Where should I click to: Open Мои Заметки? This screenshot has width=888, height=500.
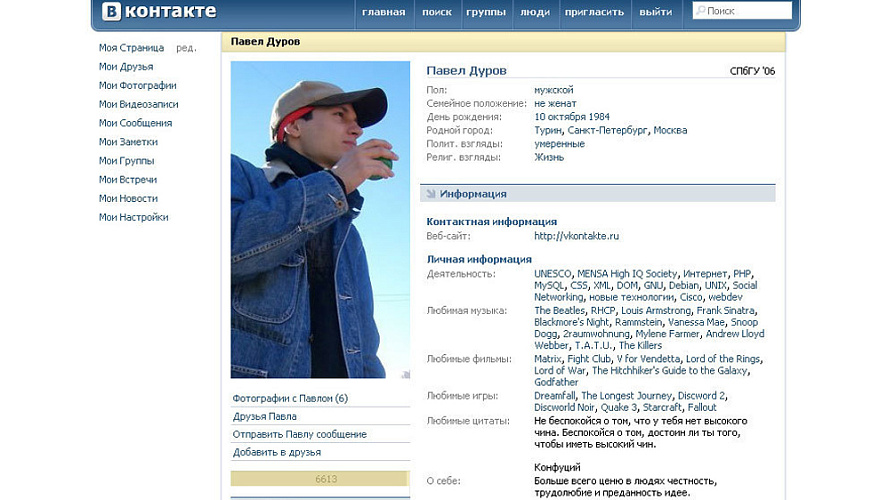coord(128,142)
